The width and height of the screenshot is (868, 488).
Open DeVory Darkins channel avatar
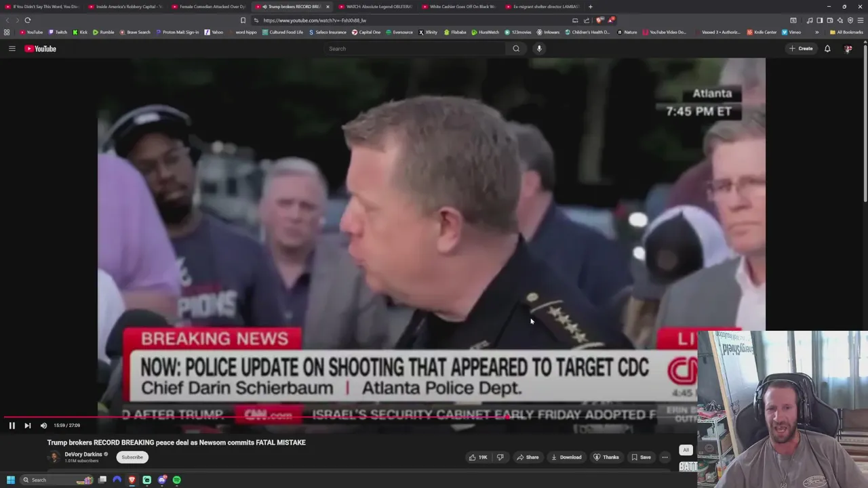pos(54,457)
